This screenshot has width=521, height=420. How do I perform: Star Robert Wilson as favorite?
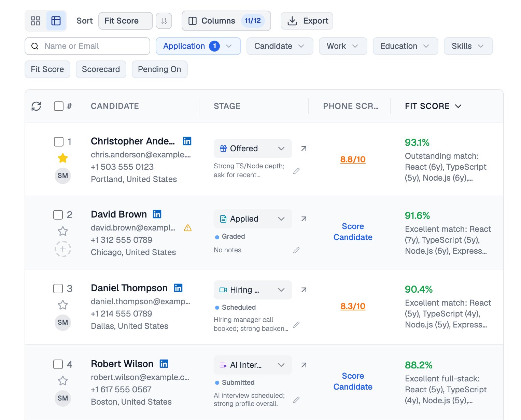point(63,380)
